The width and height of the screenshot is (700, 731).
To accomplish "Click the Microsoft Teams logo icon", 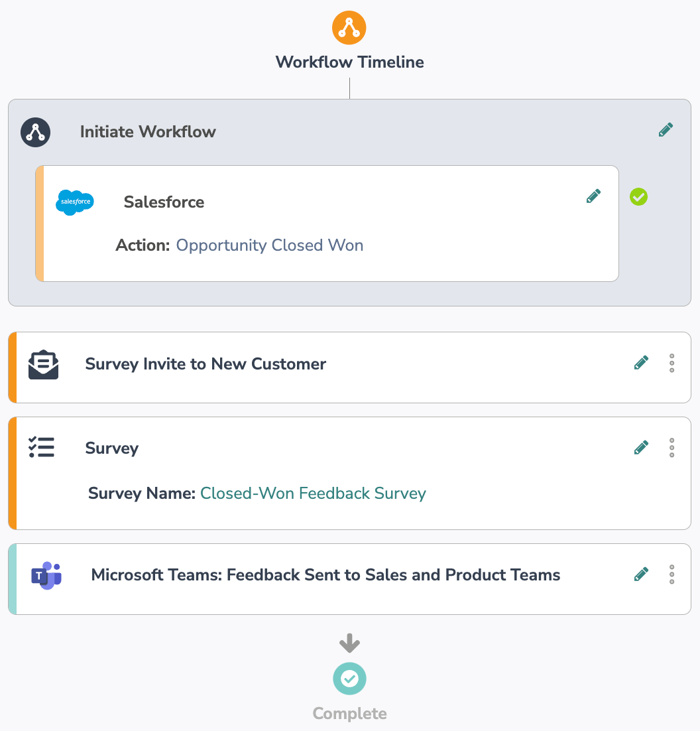I will coord(46,576).
